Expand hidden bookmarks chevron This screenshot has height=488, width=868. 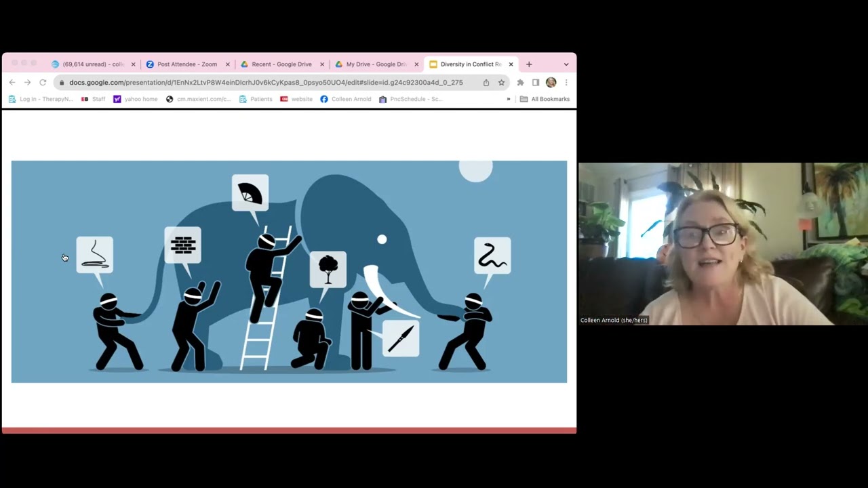coord(508,99)
